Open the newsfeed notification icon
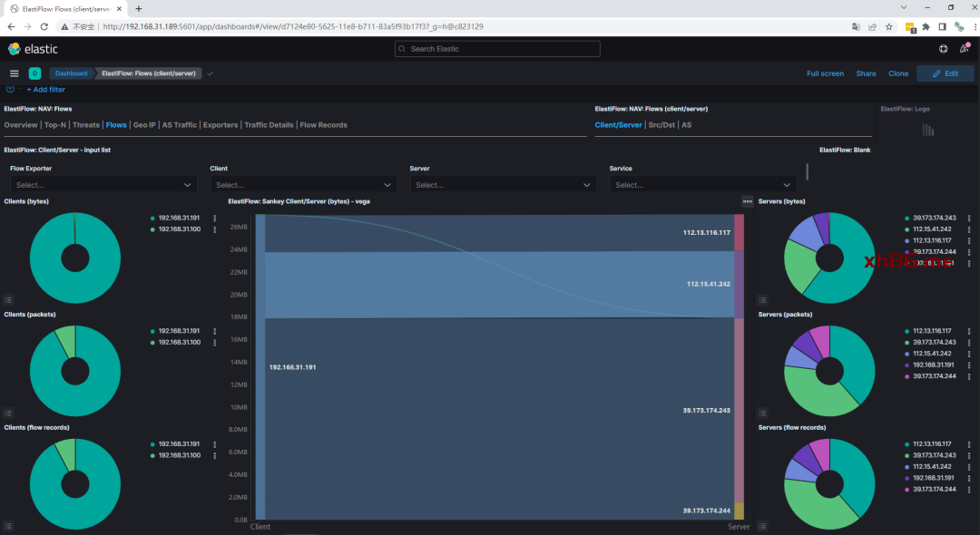Viewport: 980px width, 535px height. (964, 49)
